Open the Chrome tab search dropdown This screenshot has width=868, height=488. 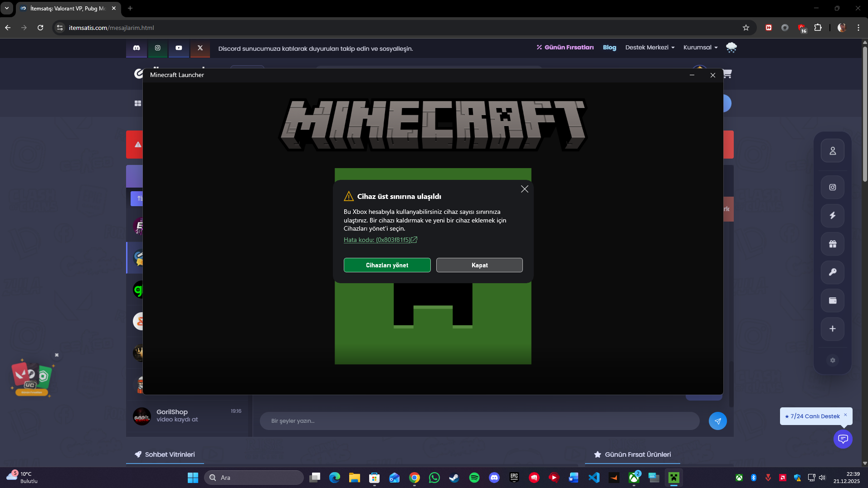click(7, 8)
